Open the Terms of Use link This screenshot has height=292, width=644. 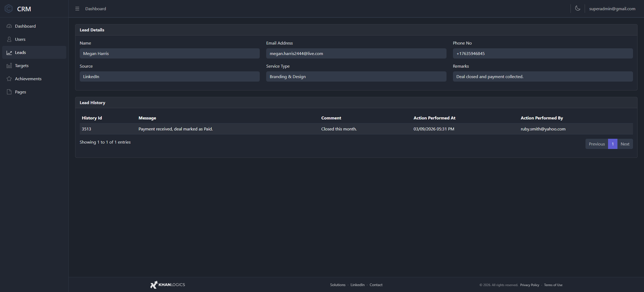(x=553, y=285)
